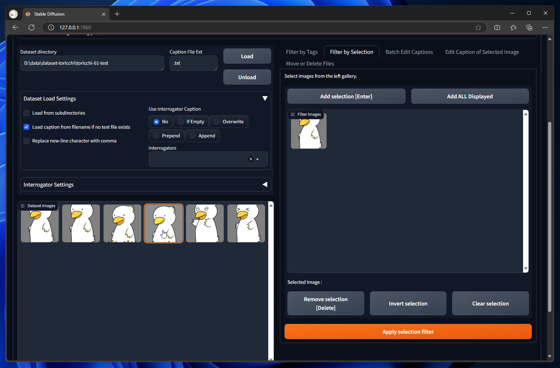Image resolution: width=560 pixels, height=368 pixels.
Task: Enable Load from subdirectories
Action: point(26,113)
